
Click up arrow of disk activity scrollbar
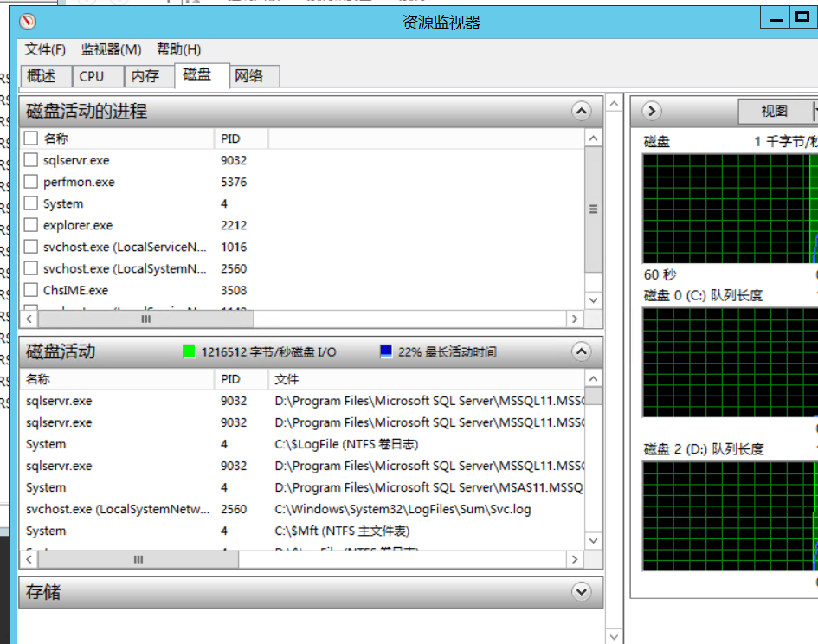593,379
